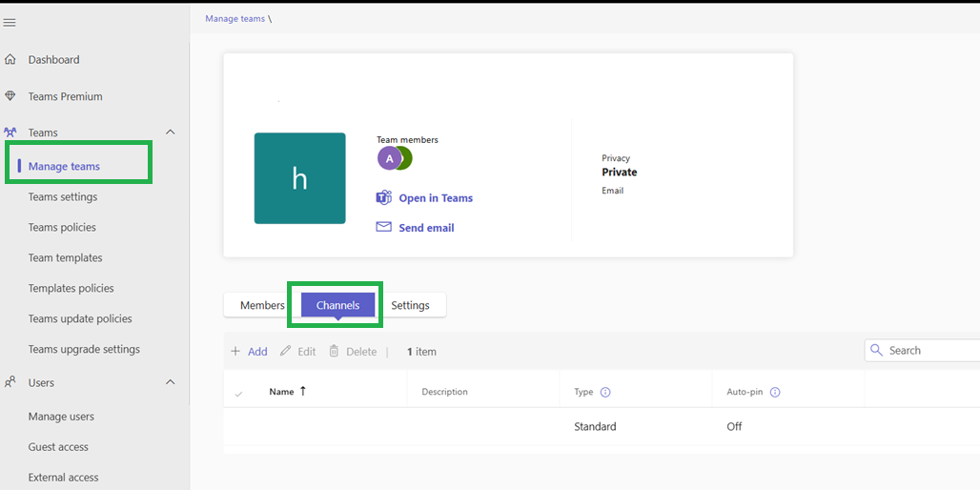Click the Off auto-pin cell
The width and height of the screenshot is (980, 490).
coord(734,427)
